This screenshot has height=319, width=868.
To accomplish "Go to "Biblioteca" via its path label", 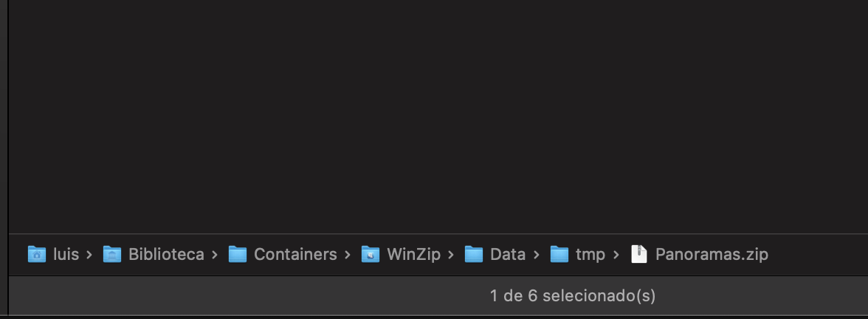I will click(x=166, y=255).
